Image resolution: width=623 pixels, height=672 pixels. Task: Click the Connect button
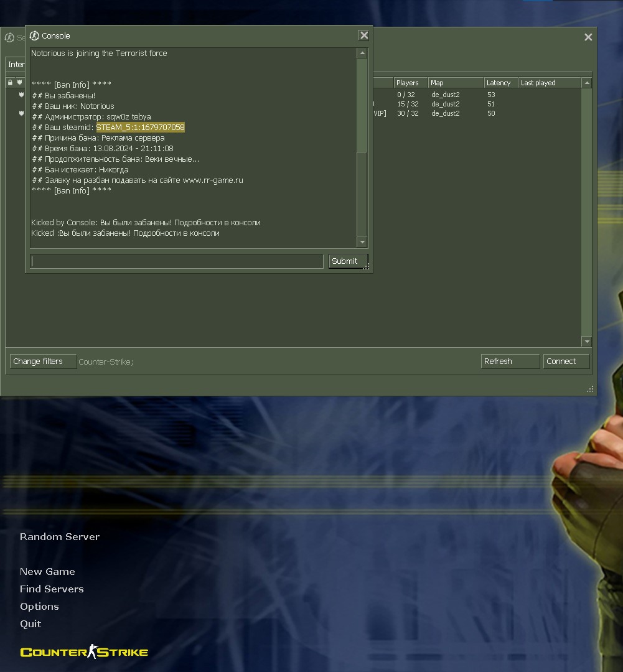[x=566, y=362]
